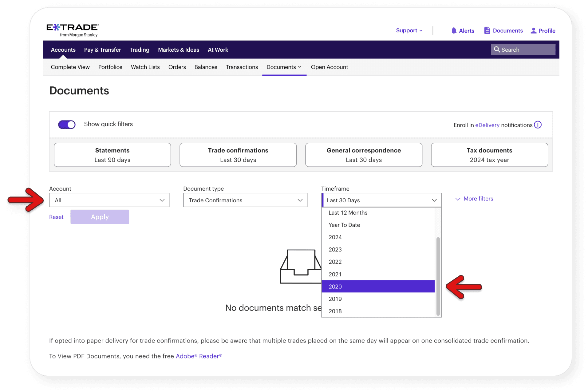Click the Profile person icon

[534, 30]
